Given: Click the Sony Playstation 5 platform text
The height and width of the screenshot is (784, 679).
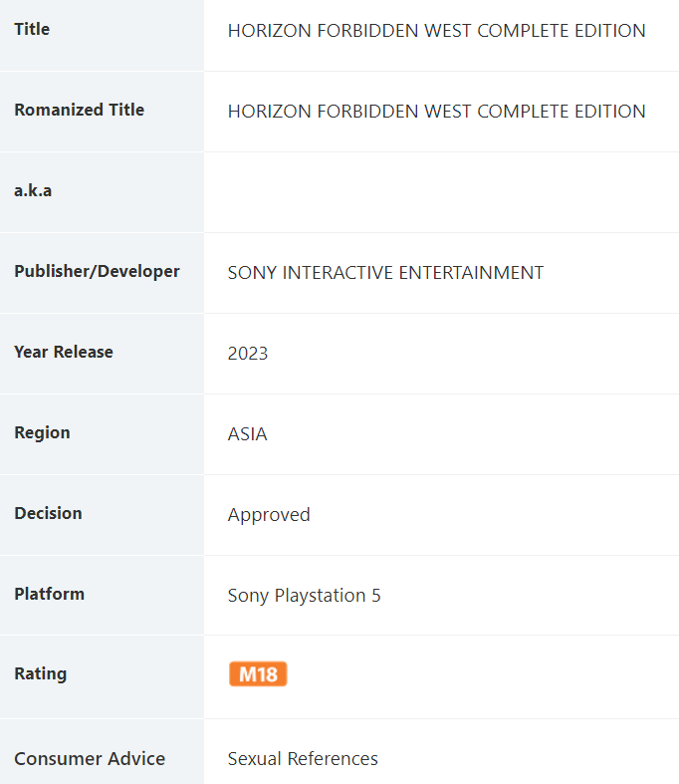Looking at the screenshot, I should pyautogui.click(x=304, y=596).
